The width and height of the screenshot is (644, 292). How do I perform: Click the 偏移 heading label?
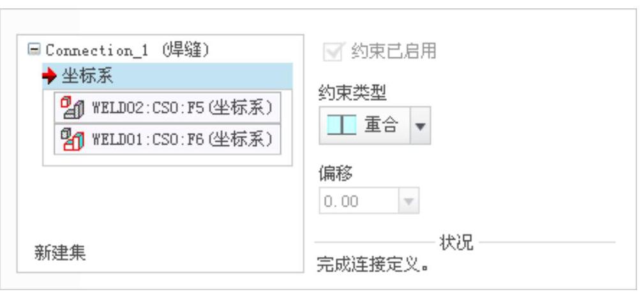tap(336, 173)
